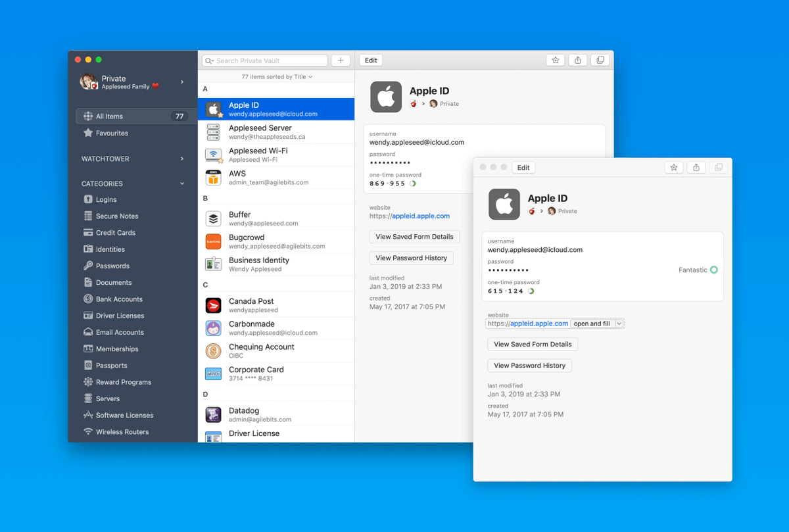Click the Software Licenses icon in sidebar
Image resolution: width=789 pixels, height=532 pixels.
88,415
